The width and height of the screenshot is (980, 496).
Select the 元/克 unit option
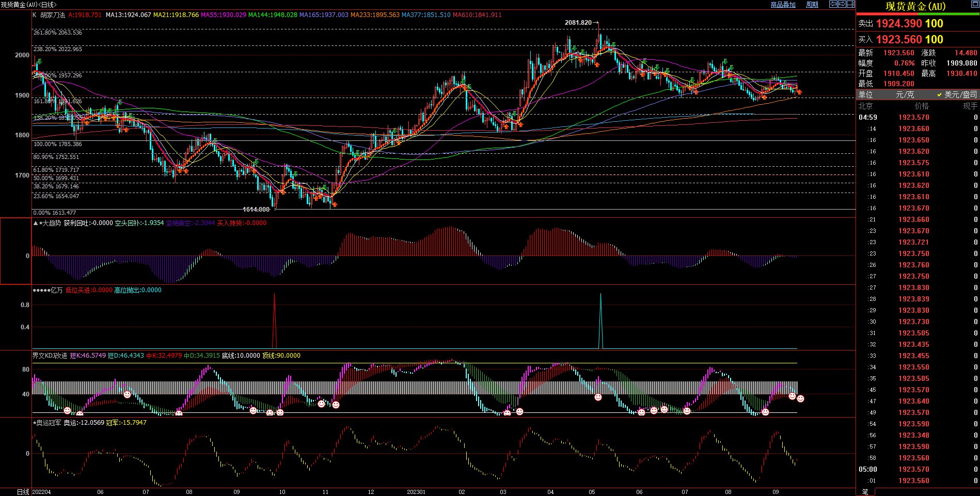[905, 94]
